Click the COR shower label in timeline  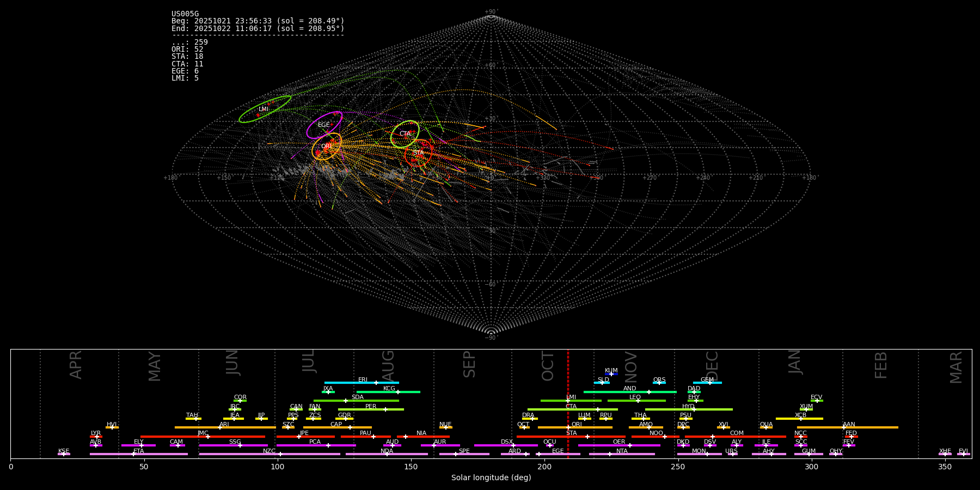tap(240, 397)
